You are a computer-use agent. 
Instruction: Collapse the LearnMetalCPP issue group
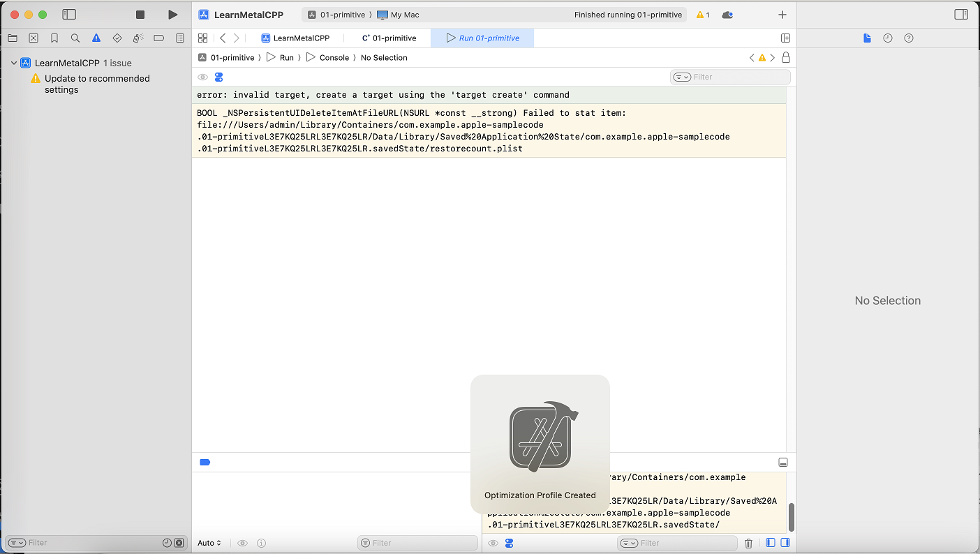point(13,63)
